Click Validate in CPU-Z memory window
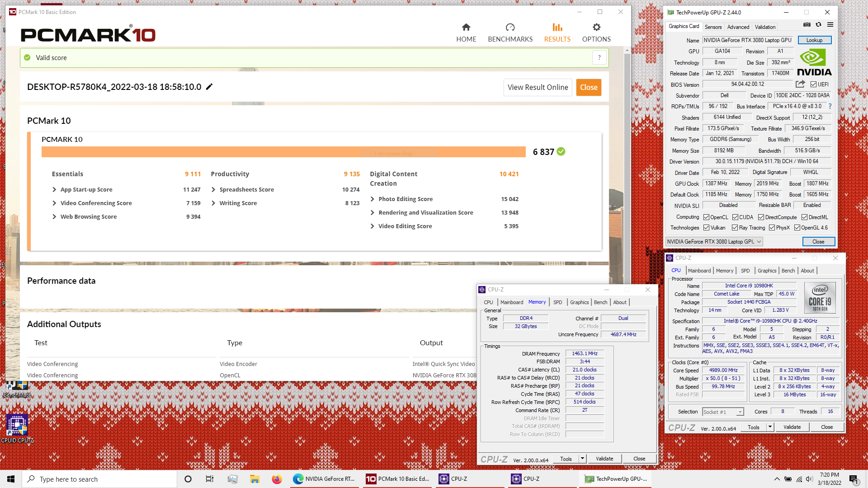 (x=604, y=459)
